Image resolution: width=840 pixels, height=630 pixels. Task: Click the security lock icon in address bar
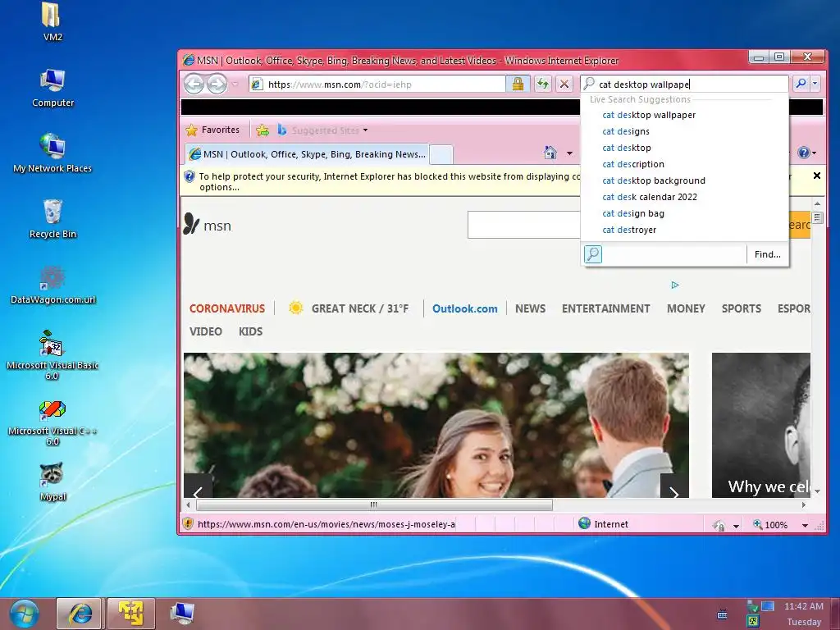(518, 84)
